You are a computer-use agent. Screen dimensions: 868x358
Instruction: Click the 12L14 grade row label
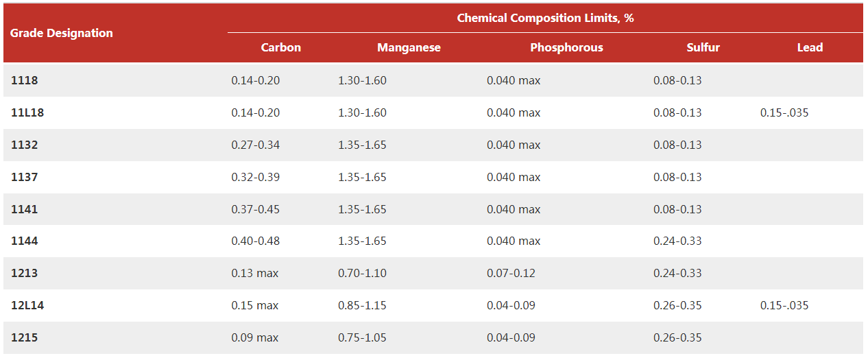27,305
